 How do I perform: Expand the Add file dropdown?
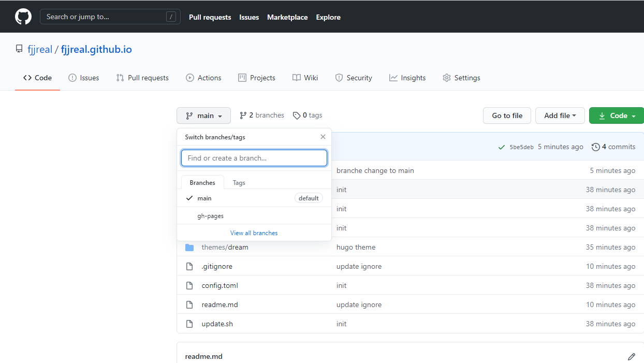[x=560, y=115]
